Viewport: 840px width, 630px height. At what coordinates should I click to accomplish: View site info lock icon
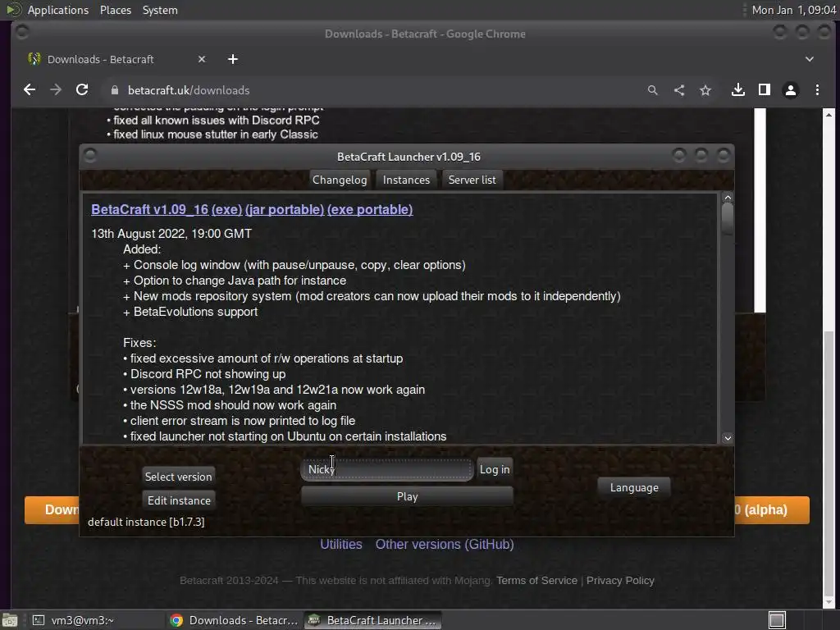(x=114, y=90)
